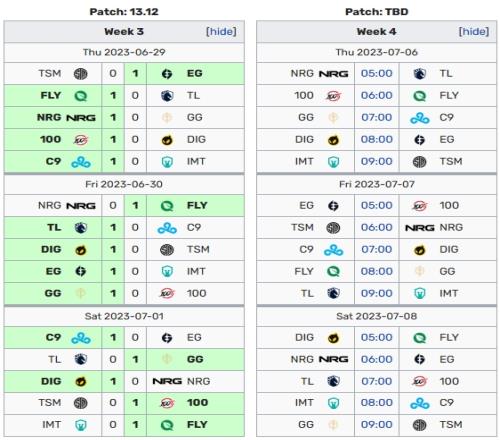Viewport: 500px width, 440px height.
Task: Click the IMT shield logo at 09:00 Thursday
Action: (x=333, y=162)
